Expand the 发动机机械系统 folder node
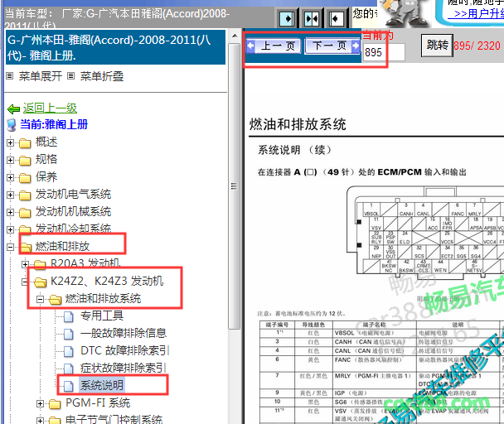Screen dimensions: 504x424 pos(10,212)
